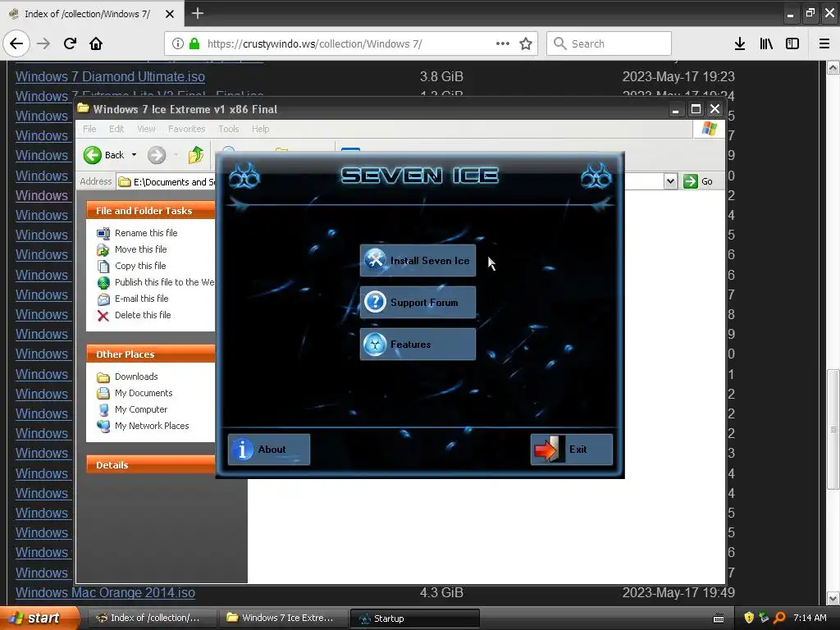This screenshot has width=840, height=630.
Task: Open the Edit menu in Explorer
Action: pos(116,129)
